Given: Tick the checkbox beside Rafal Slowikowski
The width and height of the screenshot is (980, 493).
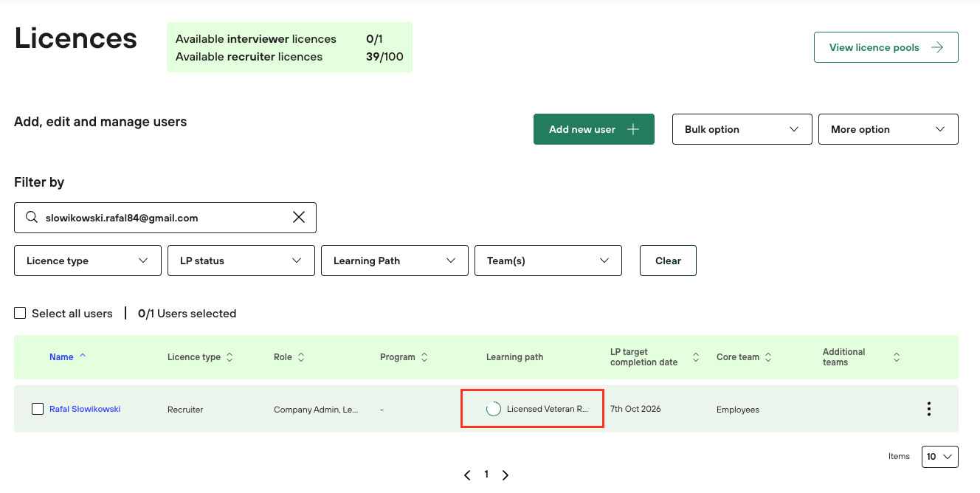Looking at the screenshot, I should pos(38,409).
